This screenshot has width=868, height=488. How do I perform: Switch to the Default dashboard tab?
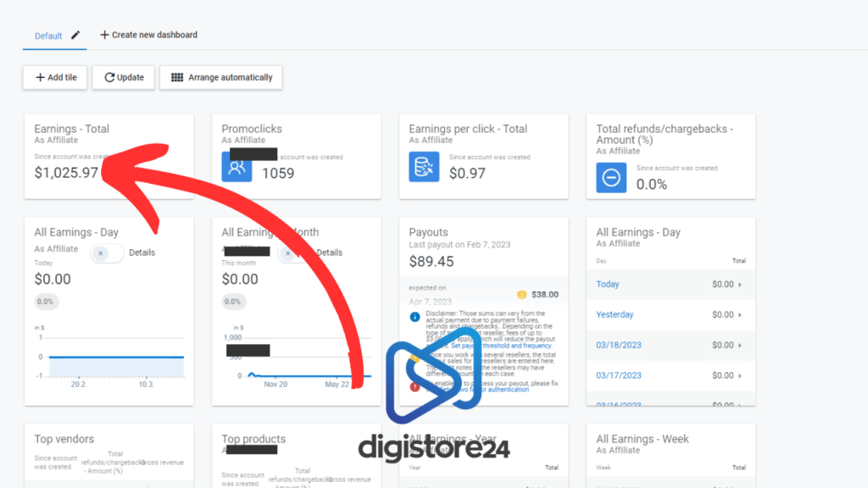click(48, 36)
